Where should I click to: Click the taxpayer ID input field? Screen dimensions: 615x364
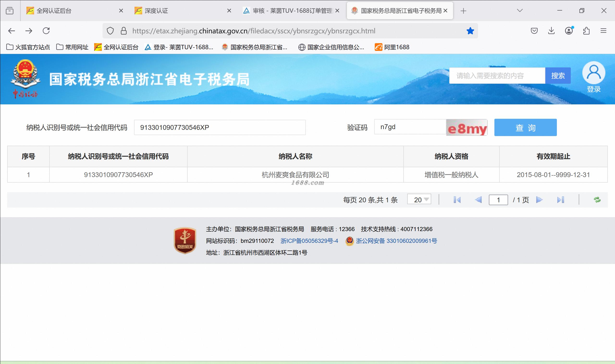(x=220, y=128)
